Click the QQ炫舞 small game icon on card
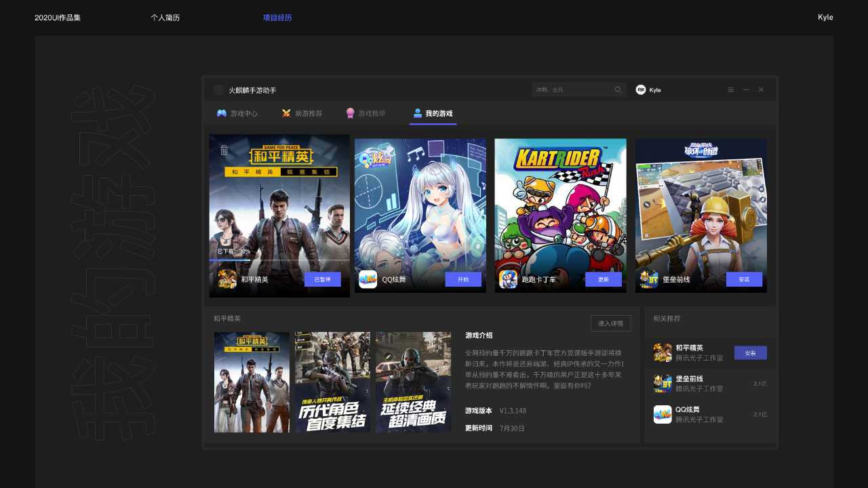Image resolution: width=868 pixels, height=488 pixels. click(x=368, y=279)
